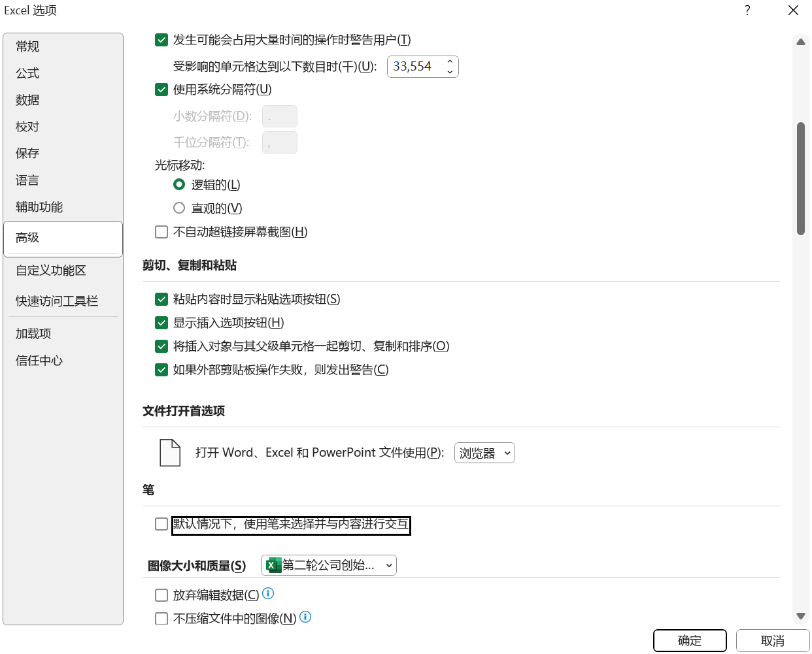812x654 pixels.
Task: Select 自定义功能区 in the sidebar
Action: coord(51,270)
